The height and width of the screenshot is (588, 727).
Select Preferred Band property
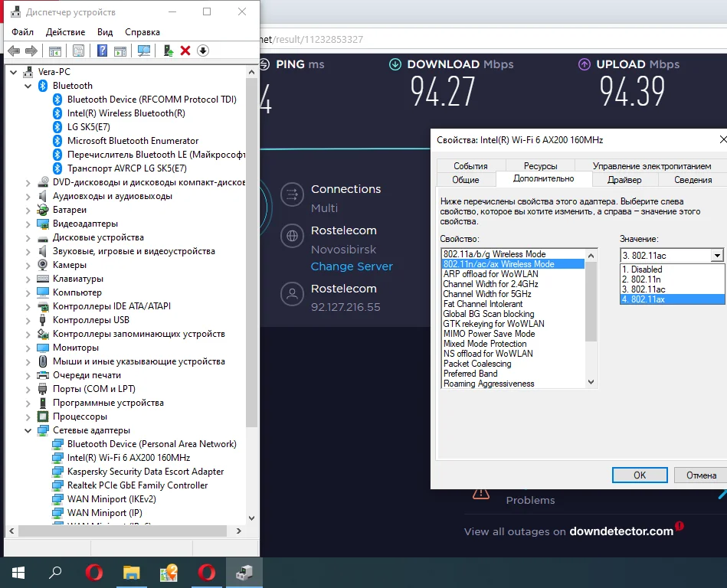coord(513,374)
